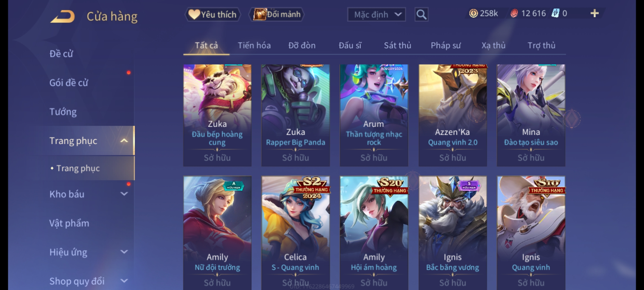Select the Tiến hóa tab

point(254,45)
